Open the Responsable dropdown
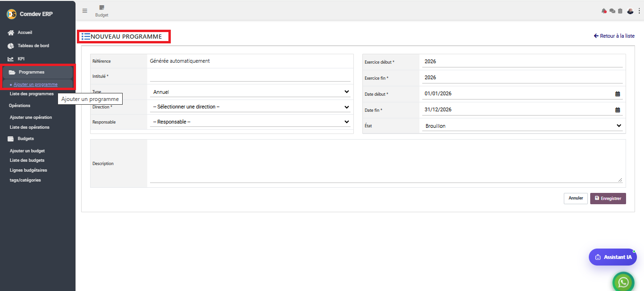The width and height of the screenshot is (644, 291). [x=250, y=122]
